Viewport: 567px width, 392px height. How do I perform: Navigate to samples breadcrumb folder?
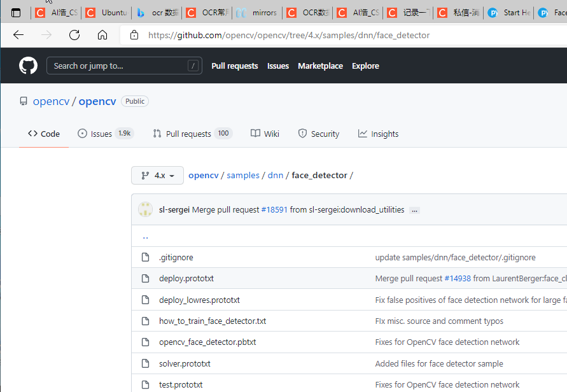243,176
